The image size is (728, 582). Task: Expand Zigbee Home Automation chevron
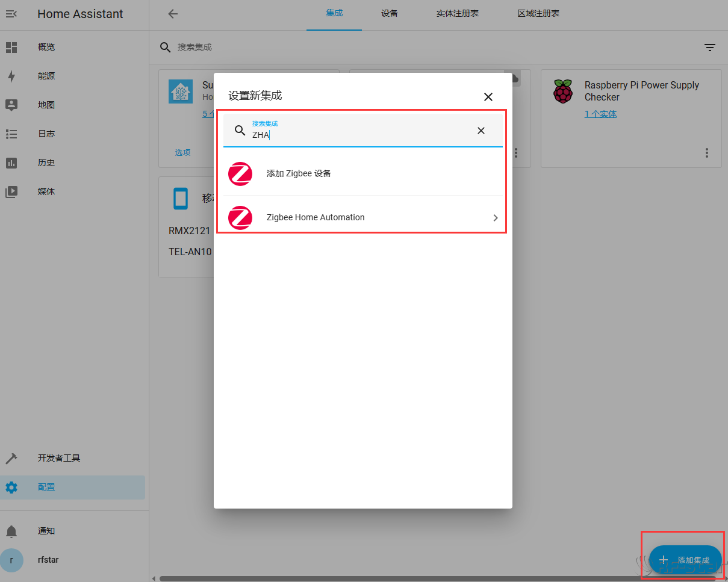(x=496, y=218)
